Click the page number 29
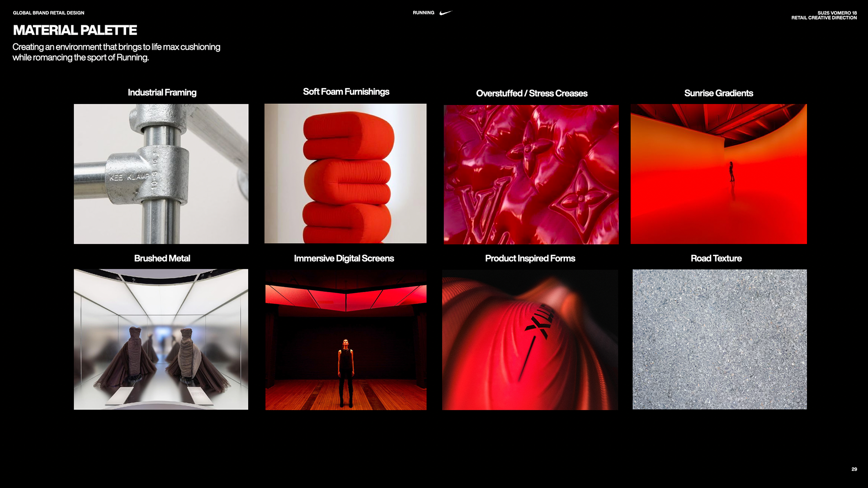 click(854, 469)
